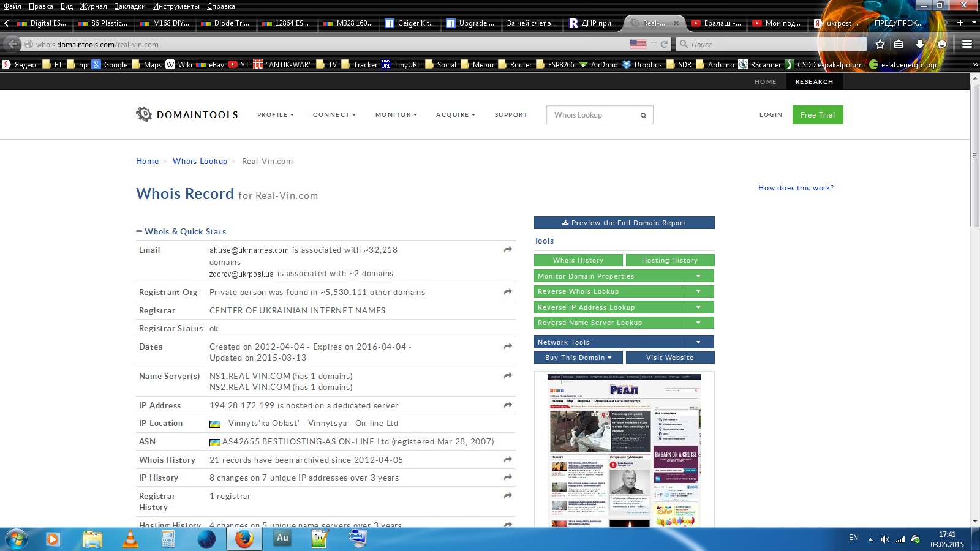Viewport: 980px width, 551px height.
Task: Click the volume speaker icon in system tray
Action: coord(885,539)
